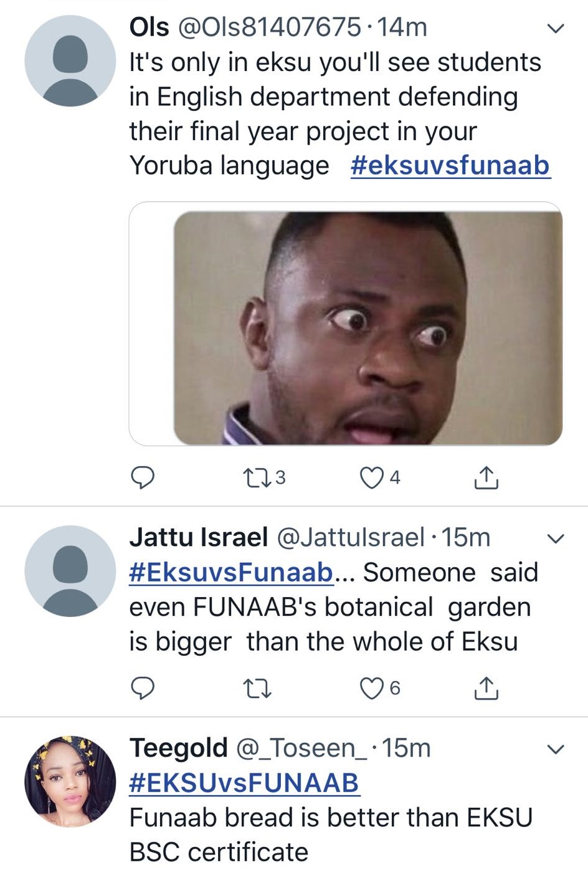Reply to Jattu Israel's tweet
588x875 pixels.
pos(143,688)
